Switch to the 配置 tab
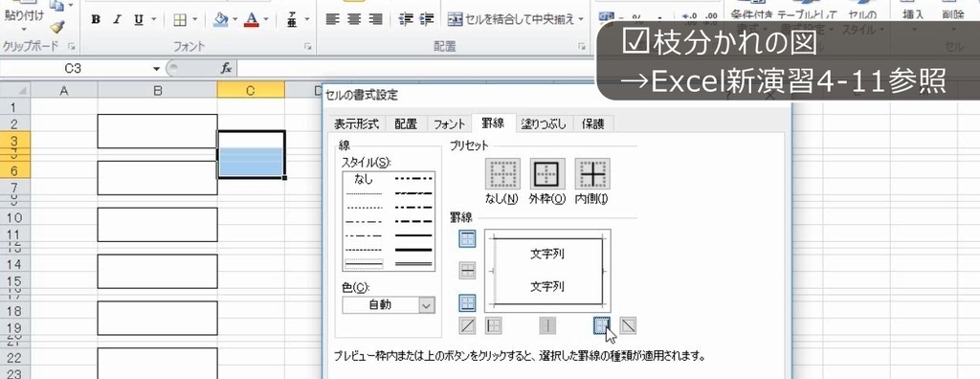The height and width of the screenshot is (379, 980). (x=406, y=123)
